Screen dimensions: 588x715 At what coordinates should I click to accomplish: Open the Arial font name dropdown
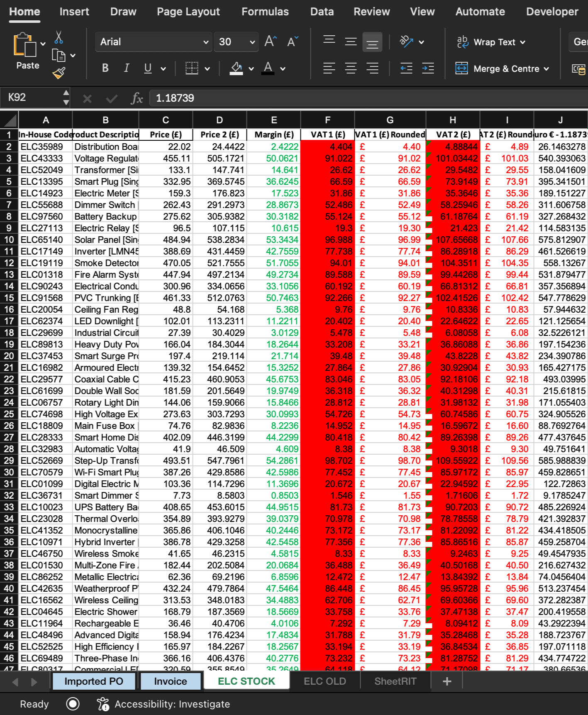[x=205, y=42]
